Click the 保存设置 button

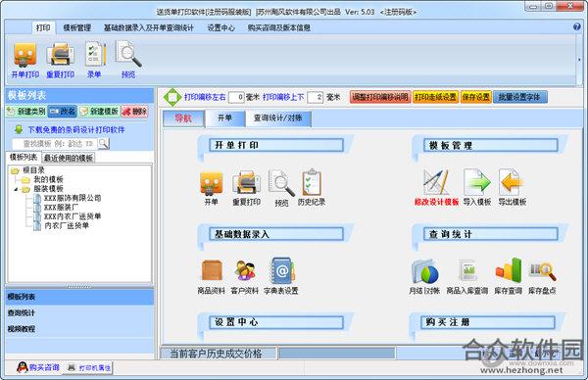(476, 97)
